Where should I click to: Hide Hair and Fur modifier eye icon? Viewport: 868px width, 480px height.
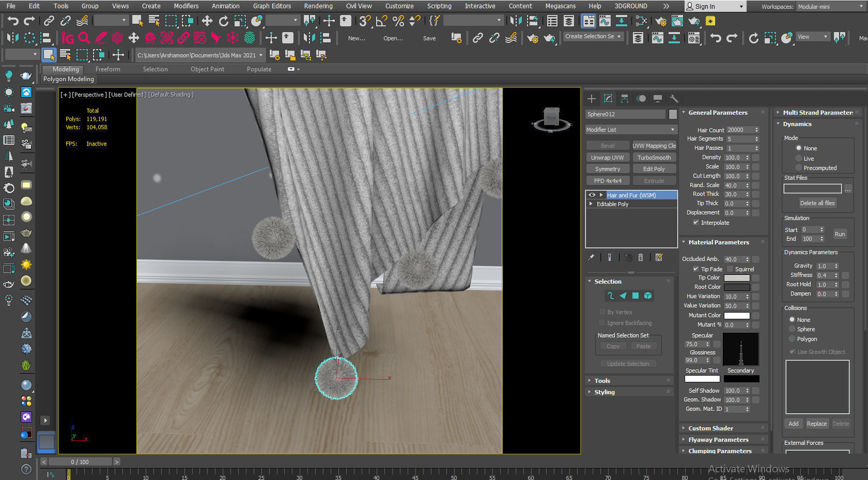592,195
